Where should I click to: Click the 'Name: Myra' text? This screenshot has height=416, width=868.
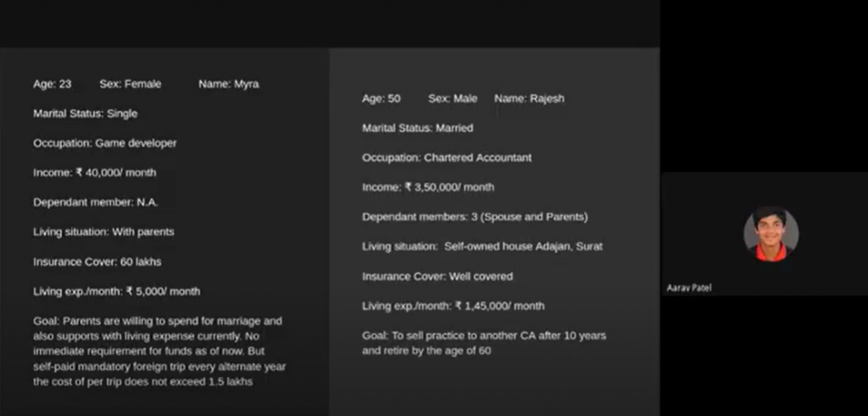pos(229,84)
